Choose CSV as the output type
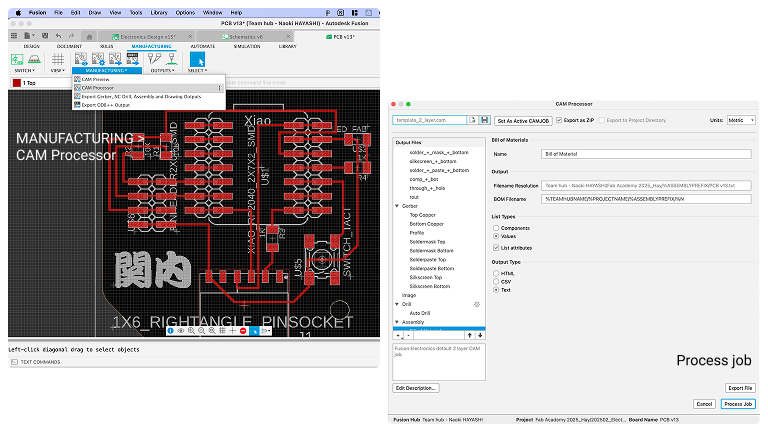The image size is (768, 432). [496, 282]
